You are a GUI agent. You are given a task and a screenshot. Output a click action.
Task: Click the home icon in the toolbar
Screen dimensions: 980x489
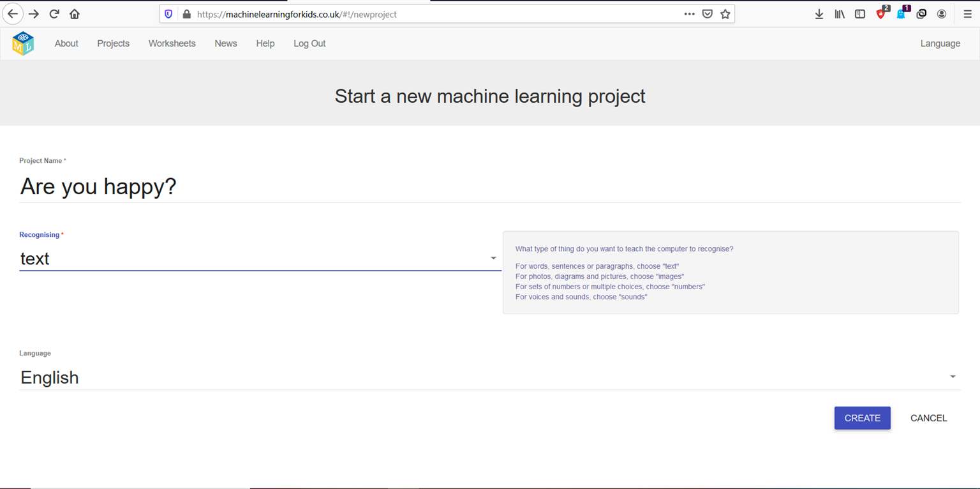coord(74,13)
